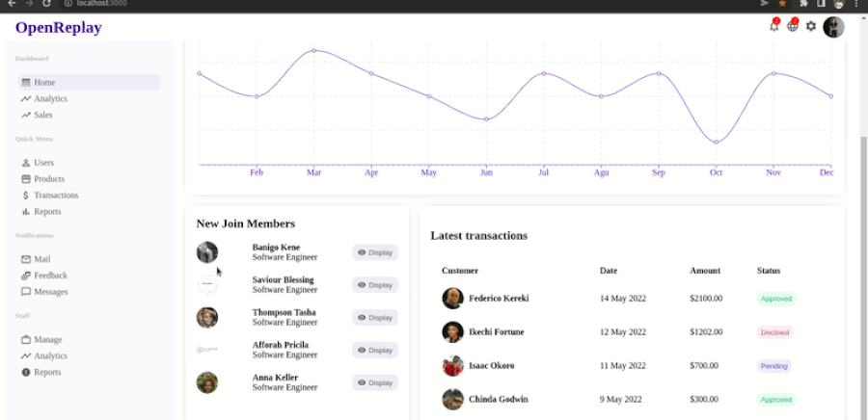Click the eye icon beside Anna Keller

362,383
